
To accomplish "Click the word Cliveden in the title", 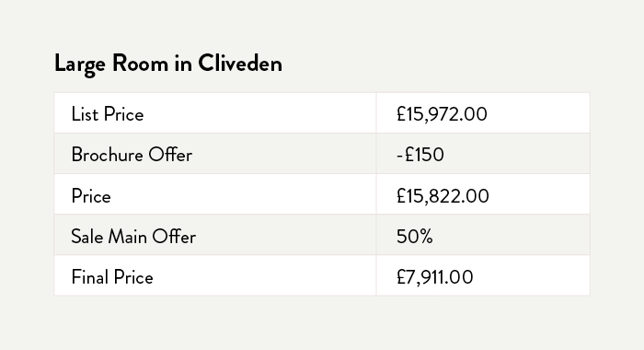I will (240, 64).
